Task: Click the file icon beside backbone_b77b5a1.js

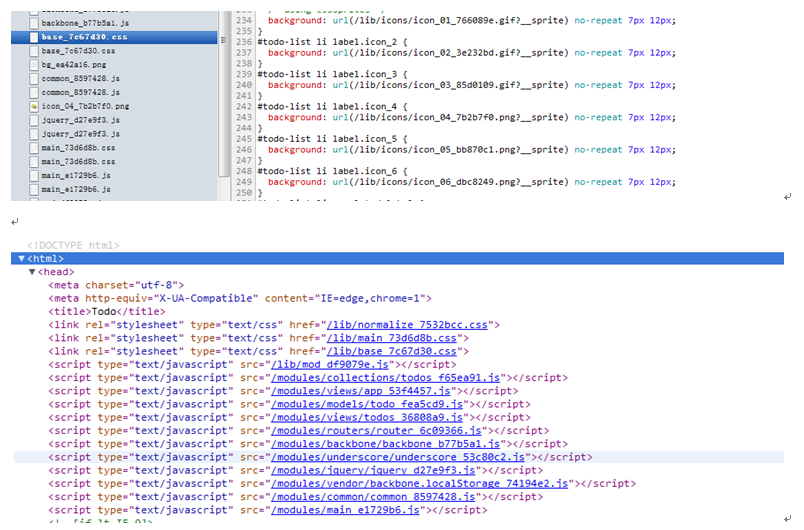Action: [x=34, y=23]
